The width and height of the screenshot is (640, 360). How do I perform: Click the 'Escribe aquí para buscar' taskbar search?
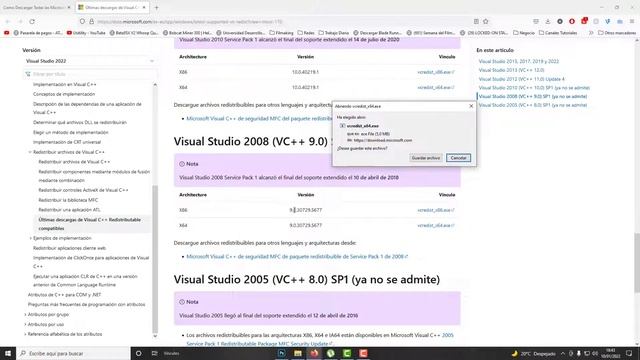click(73, 353)
